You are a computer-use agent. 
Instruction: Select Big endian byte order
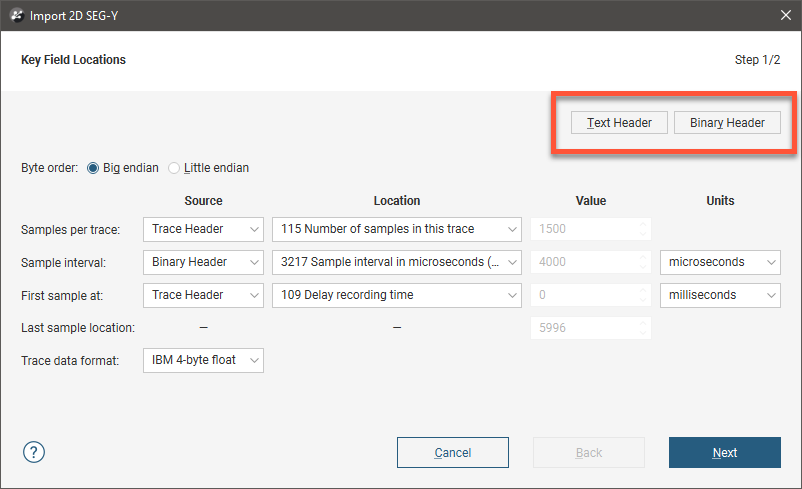(94, 168)
